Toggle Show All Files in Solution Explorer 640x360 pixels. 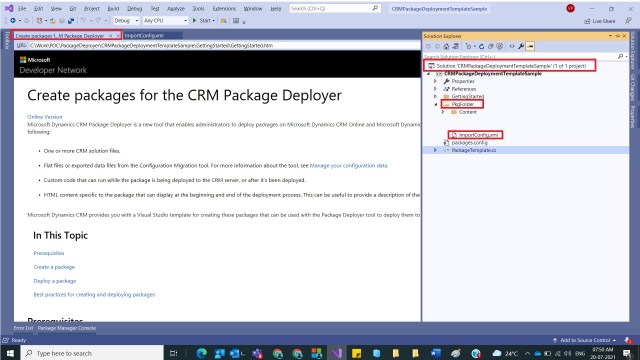(500, 47)
